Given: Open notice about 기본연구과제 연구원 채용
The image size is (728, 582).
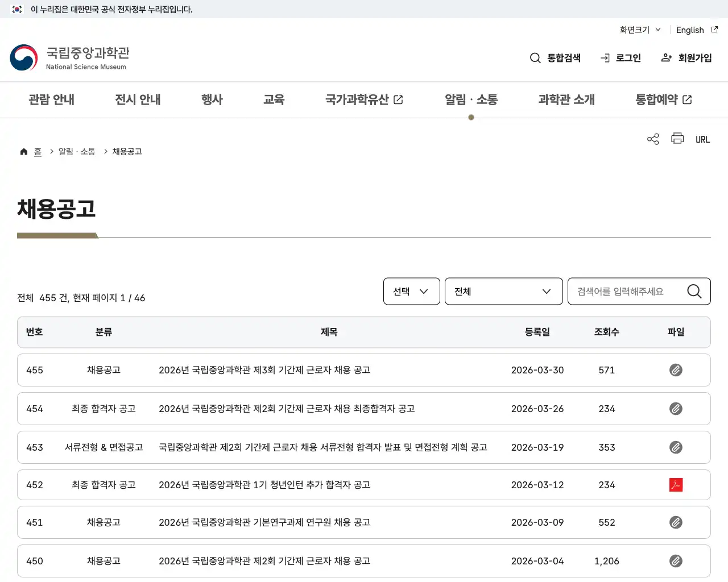Looking at the screenshot, I should [264, 522].
